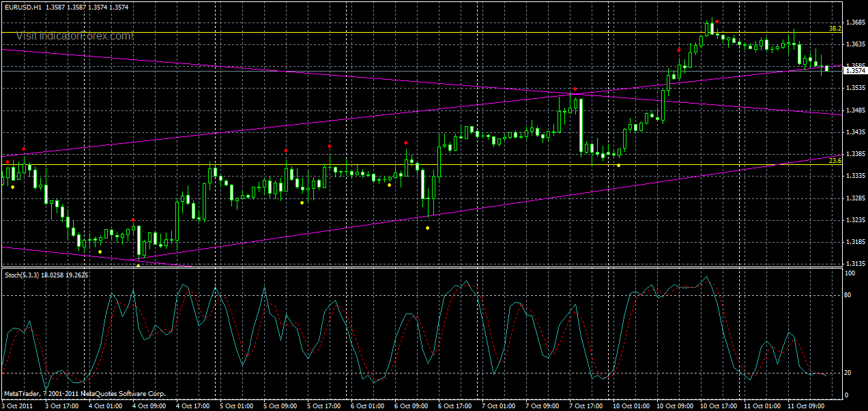868x411 pixels.
Task: Select the yellow 38.2 Fibonacci level label
Action: [834, 29]
